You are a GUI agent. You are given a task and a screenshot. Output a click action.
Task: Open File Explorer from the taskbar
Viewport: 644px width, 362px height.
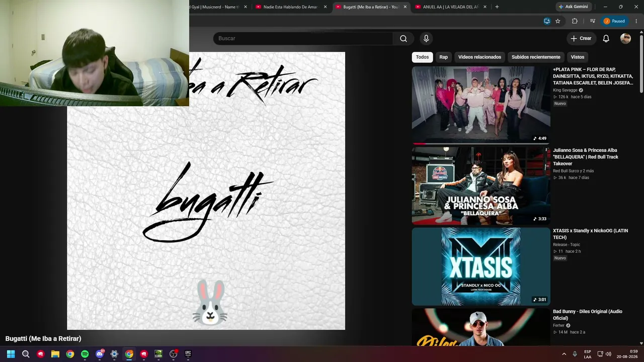(x=55, y=354)
